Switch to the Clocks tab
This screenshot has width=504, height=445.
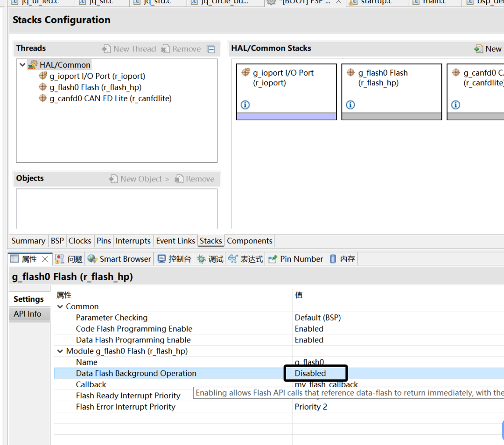click(x=80, y=241)
